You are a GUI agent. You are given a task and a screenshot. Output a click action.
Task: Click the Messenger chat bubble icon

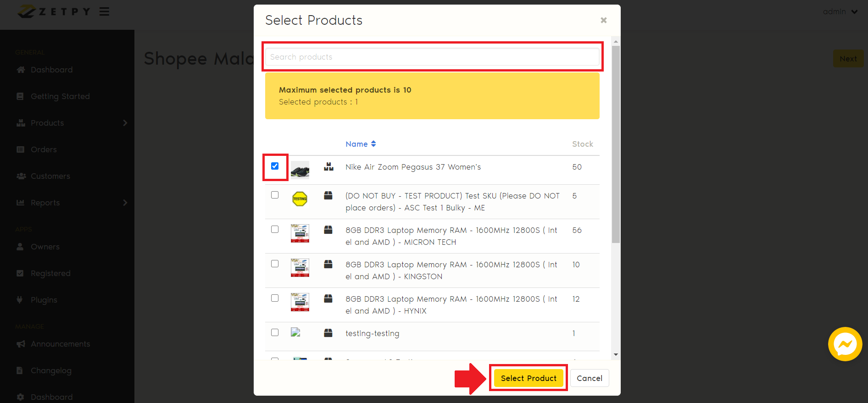coord(845,344)
